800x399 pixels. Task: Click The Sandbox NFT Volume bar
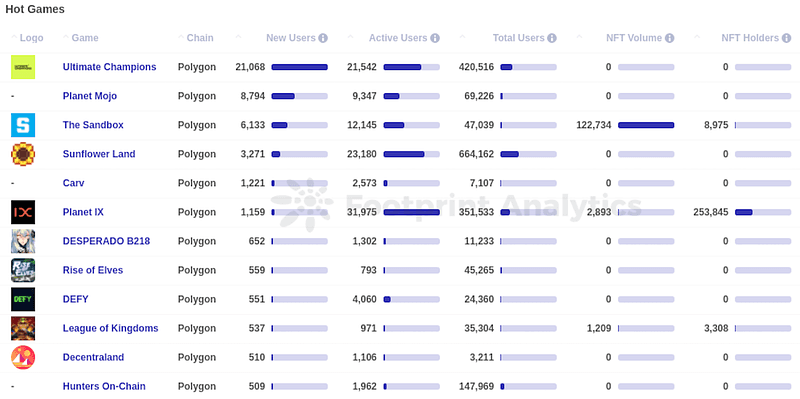coord(646,125)
